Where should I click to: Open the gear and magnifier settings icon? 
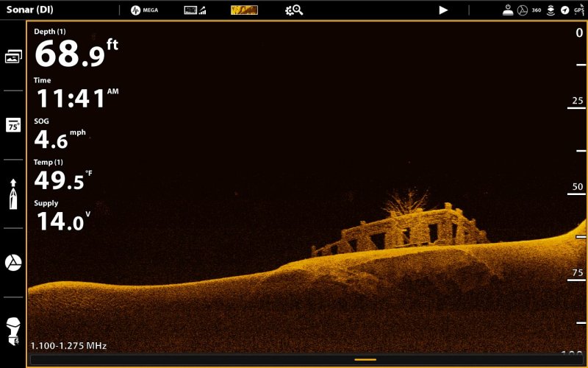coord(294,10)
